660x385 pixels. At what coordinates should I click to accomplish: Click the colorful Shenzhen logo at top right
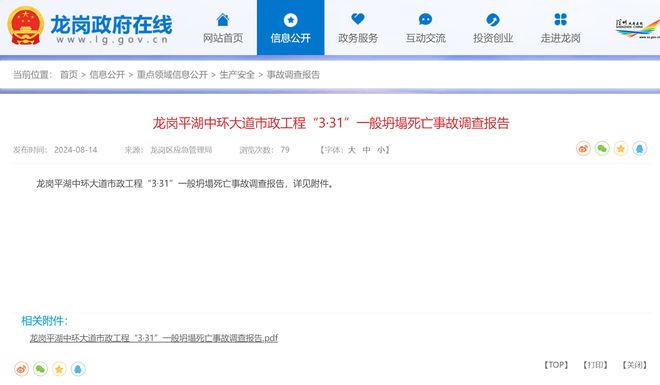pyautogui.click(x=638, y=29)
